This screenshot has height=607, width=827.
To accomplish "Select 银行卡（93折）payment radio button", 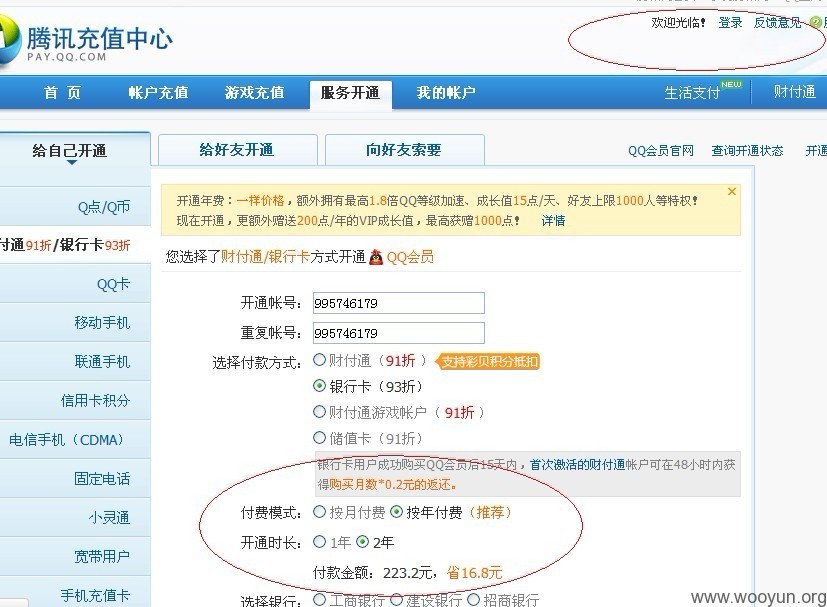I will coord(319,386).
